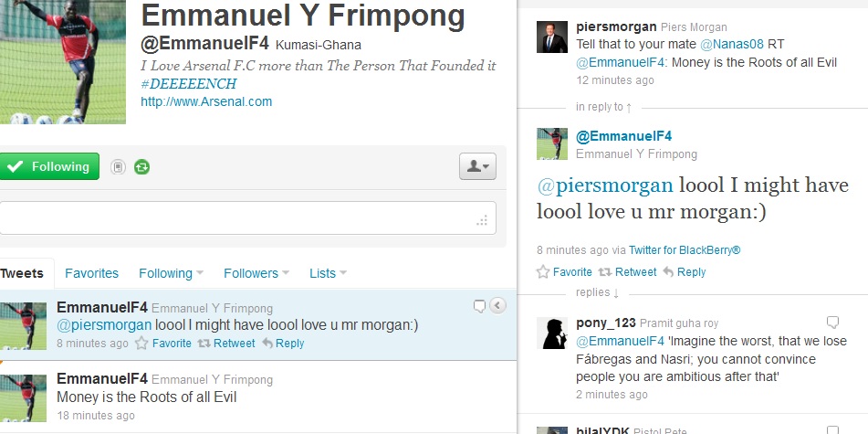868x434 pixels.
Task: Expand the Following tab dropdown arrow
Action: (200, 272)
